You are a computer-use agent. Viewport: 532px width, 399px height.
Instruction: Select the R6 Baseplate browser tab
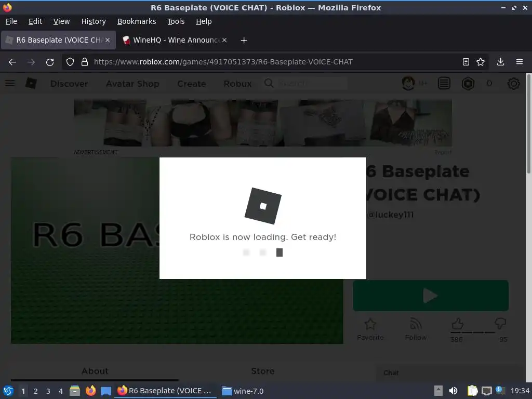58,40
